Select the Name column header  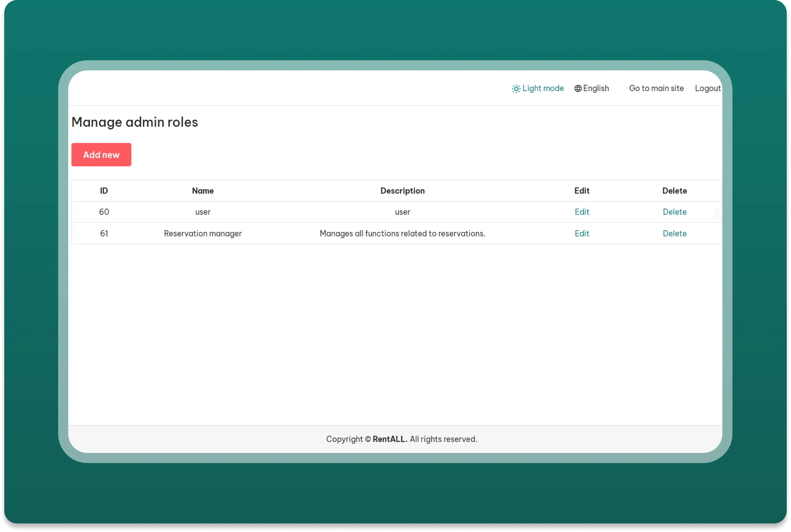[203, 191]
